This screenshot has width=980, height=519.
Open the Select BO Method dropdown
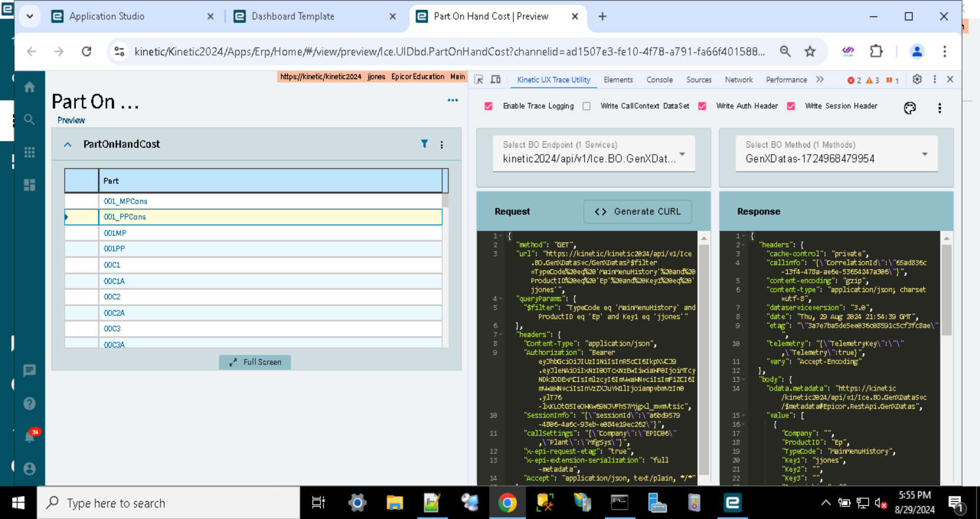[925, 154]
